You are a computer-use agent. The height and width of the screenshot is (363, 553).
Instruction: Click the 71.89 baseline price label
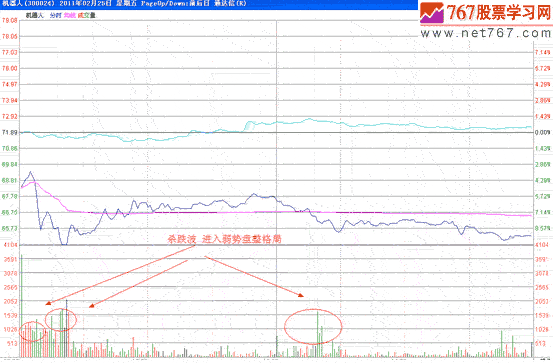tap(10, 132)
